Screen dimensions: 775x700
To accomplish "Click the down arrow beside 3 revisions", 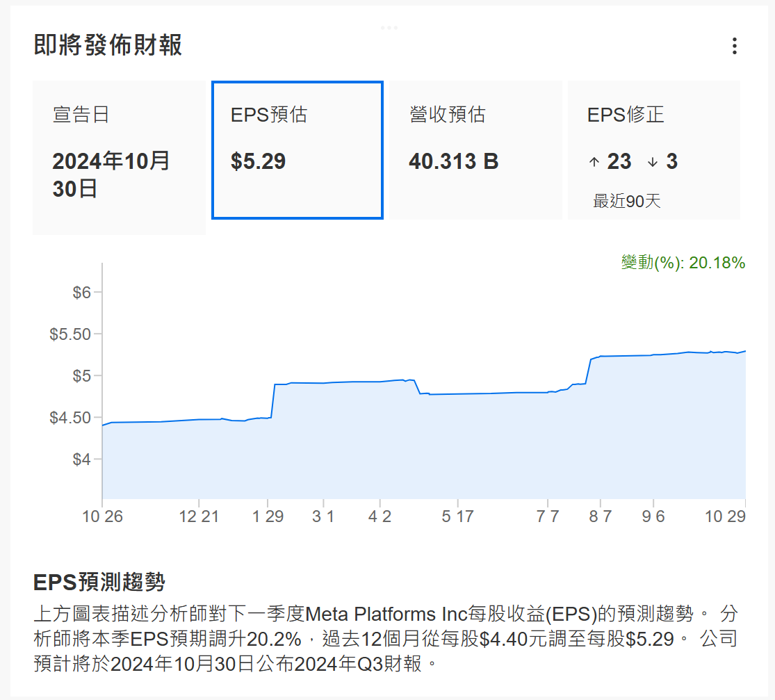I will pos(652,162).
